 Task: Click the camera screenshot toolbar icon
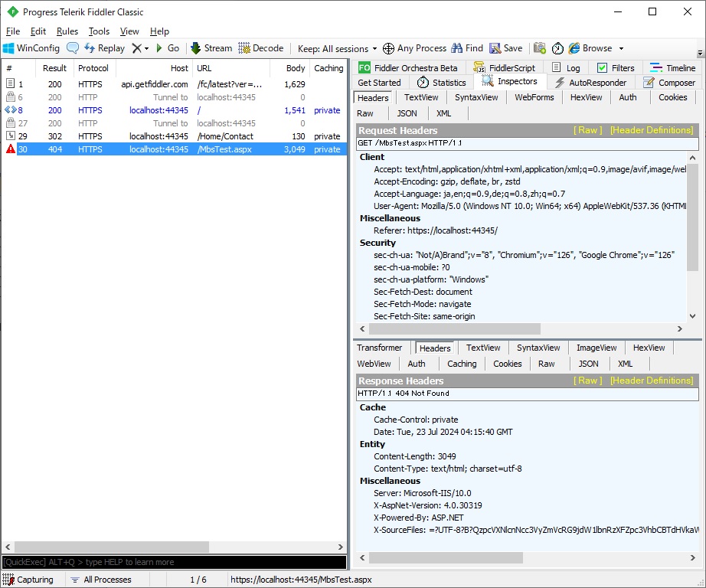(539, 48)
